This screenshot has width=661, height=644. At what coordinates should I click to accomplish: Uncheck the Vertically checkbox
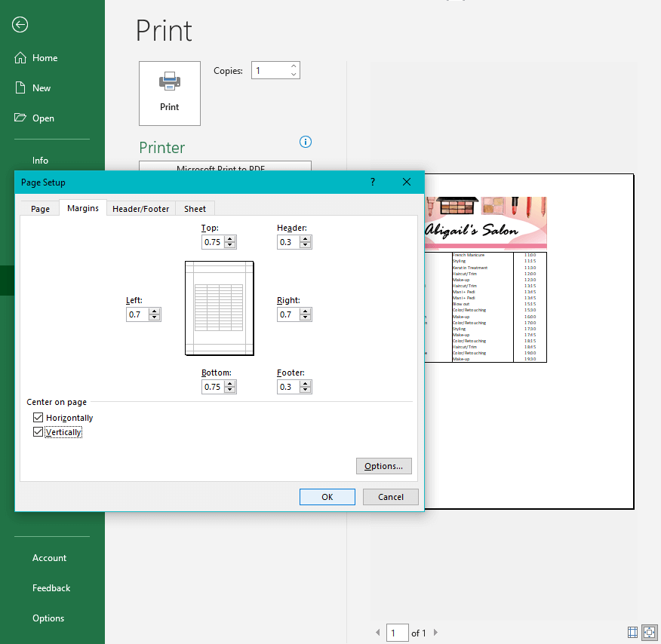38,432
